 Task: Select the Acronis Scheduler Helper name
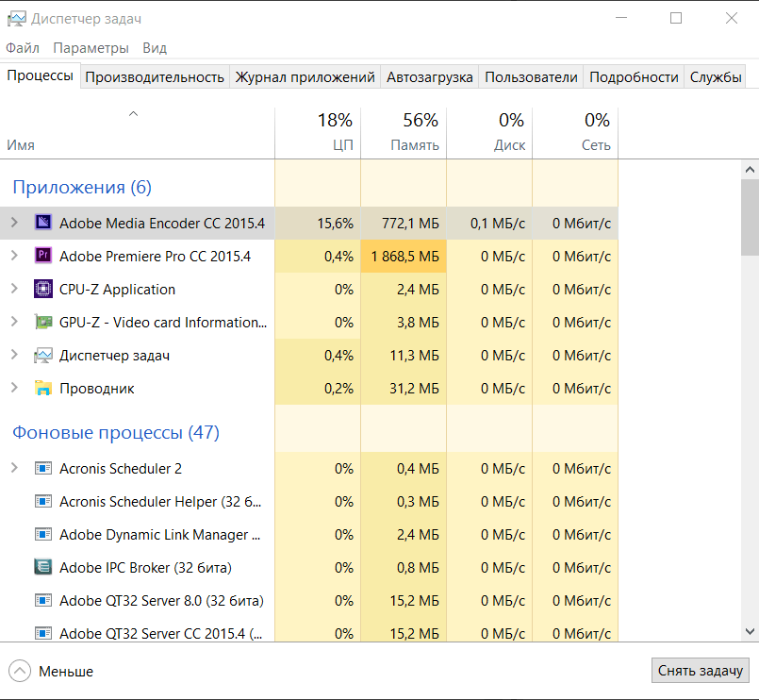pyautogui.click(x=160, y=501)
